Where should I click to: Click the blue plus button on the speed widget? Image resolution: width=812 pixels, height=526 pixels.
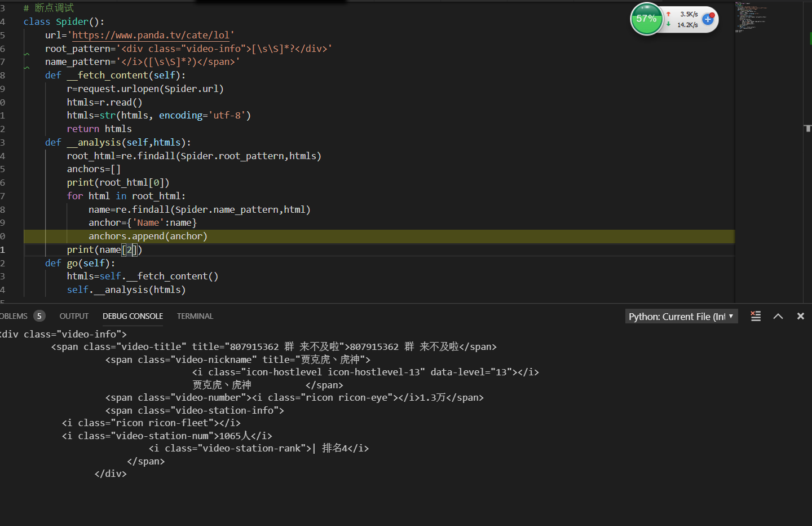708,20
